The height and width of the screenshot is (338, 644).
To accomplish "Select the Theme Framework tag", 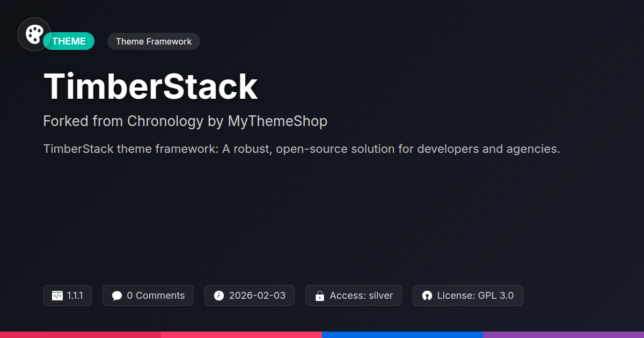I will [153, 41].
